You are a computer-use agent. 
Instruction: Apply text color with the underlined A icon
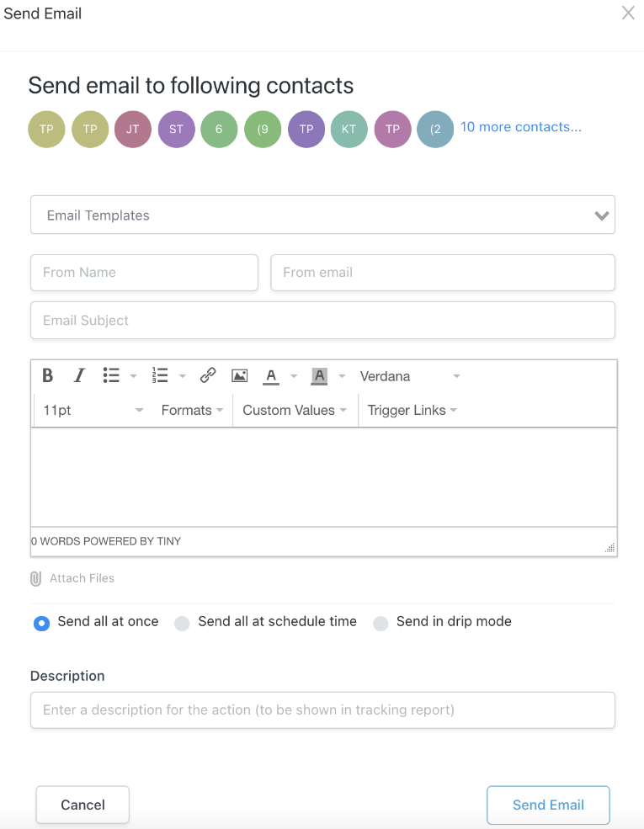click(271, 376)
